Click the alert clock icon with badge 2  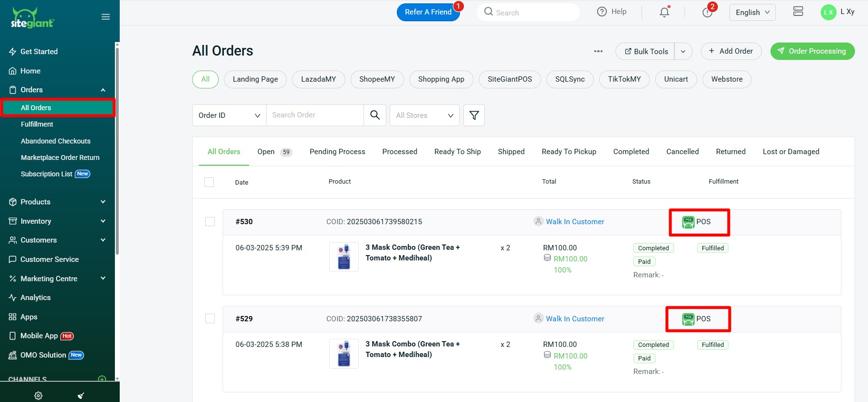tap(707, 12)
